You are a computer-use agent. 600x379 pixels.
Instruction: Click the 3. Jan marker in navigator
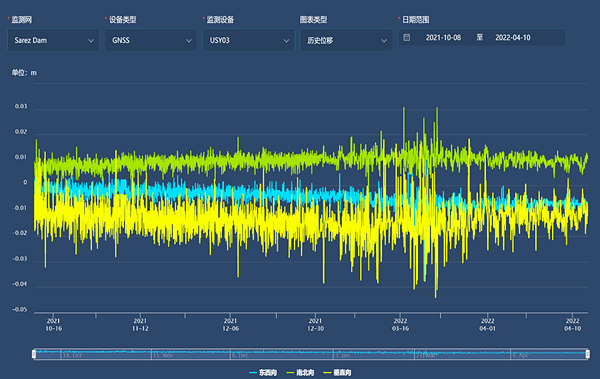coord(342,356)
